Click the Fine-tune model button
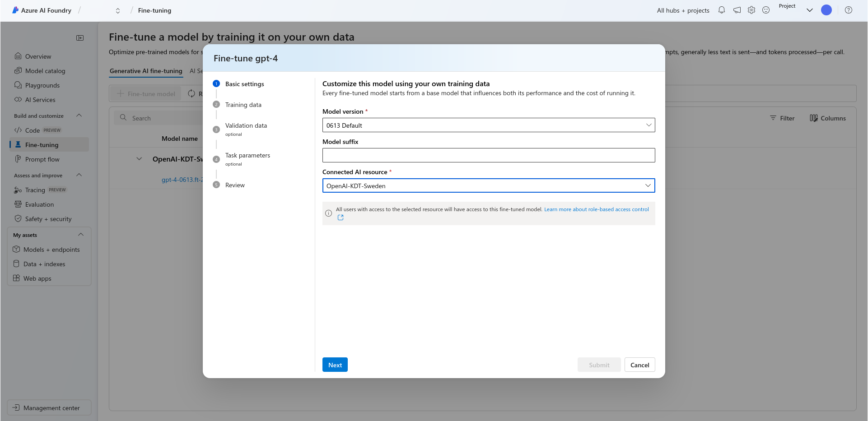Viewport: 868px width, 421px height. (146, 93)
